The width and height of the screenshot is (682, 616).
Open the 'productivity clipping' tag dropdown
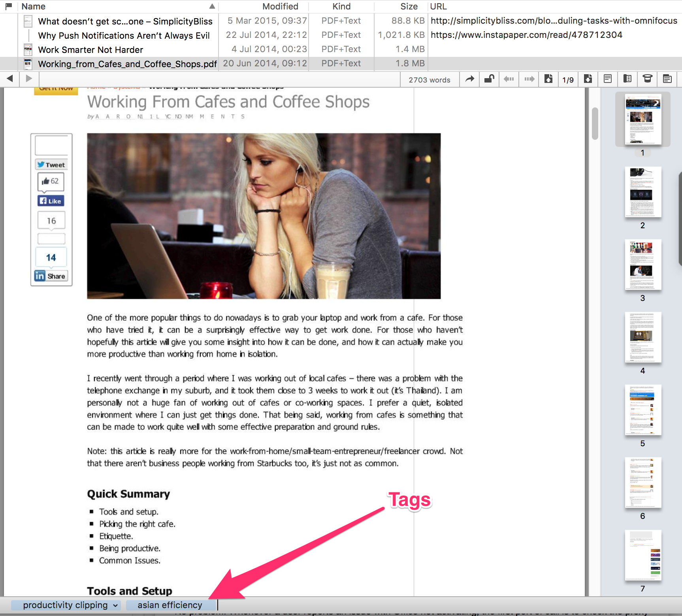(115, 605)
